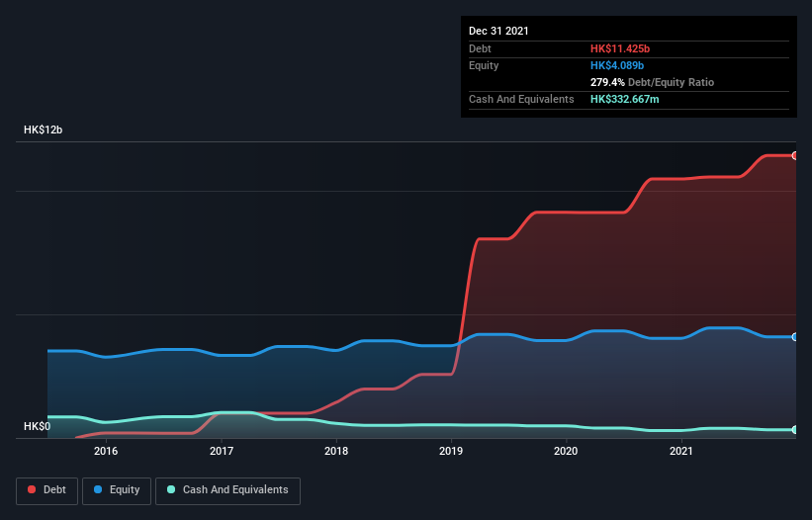
Task: Click the red Debt endpoint marker
Action: tap(795, 156)
